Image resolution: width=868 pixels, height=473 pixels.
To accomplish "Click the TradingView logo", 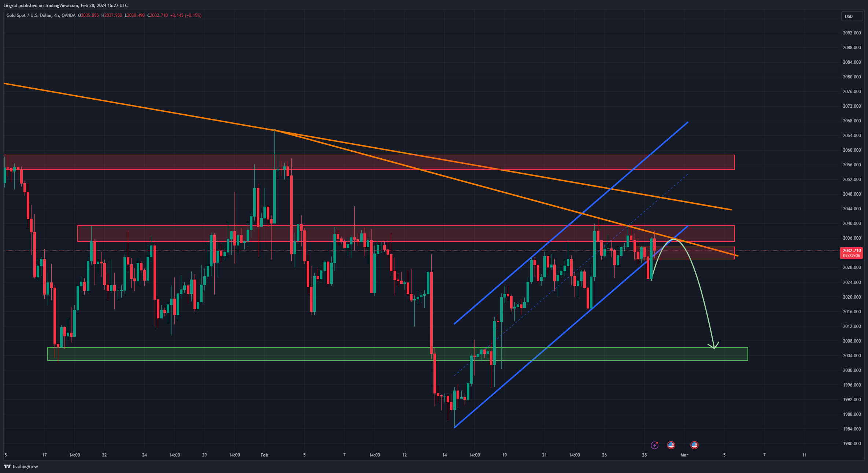I will 21,466.
